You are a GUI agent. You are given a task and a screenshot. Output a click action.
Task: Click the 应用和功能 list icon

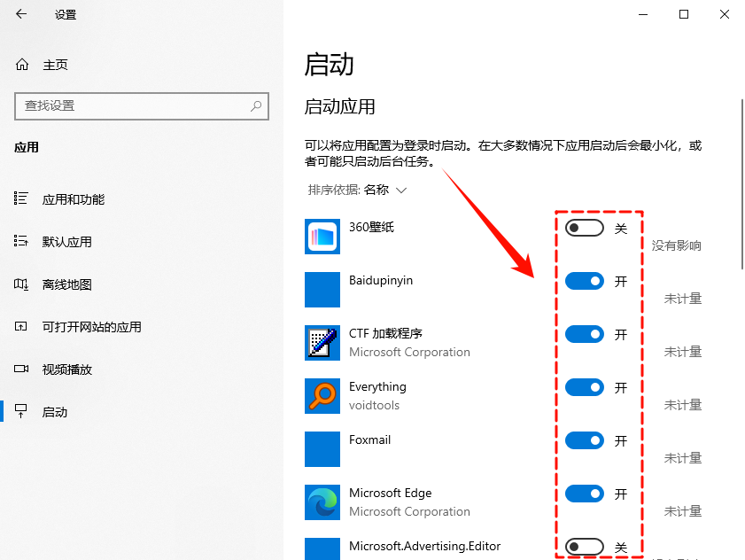[x=21, y=198]
